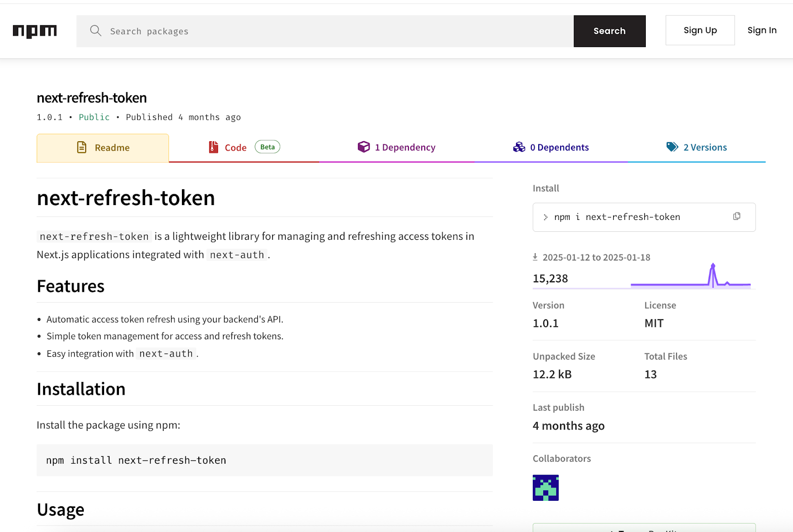Click the 'npm install next-refresh-token' code block
This screenshot has height=532, width=793.
tap(265, 460)
